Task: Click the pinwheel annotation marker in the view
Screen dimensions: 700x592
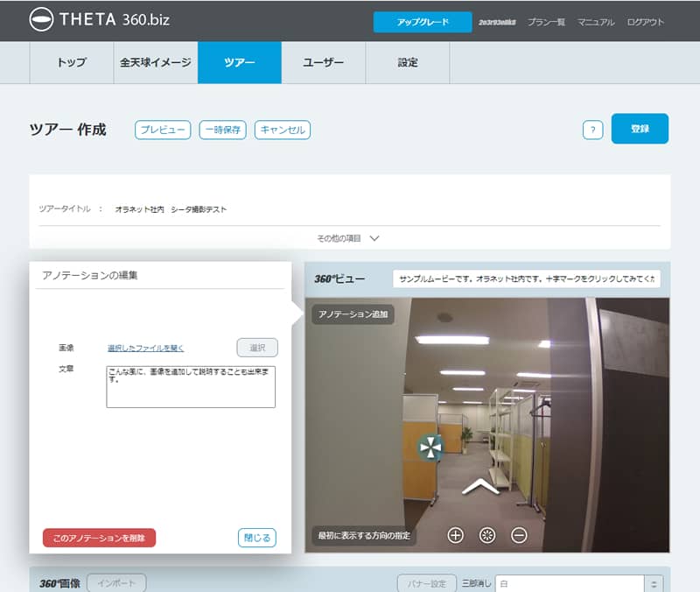Action: point(430,448)
